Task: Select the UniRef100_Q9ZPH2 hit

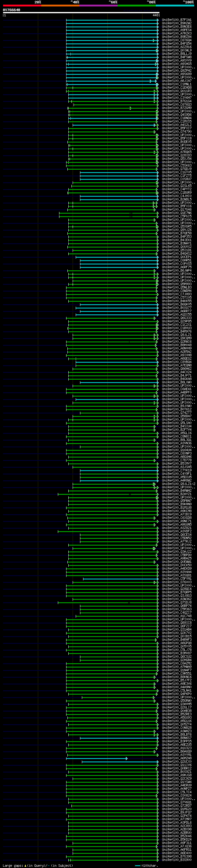Action: tap(176, 71)
